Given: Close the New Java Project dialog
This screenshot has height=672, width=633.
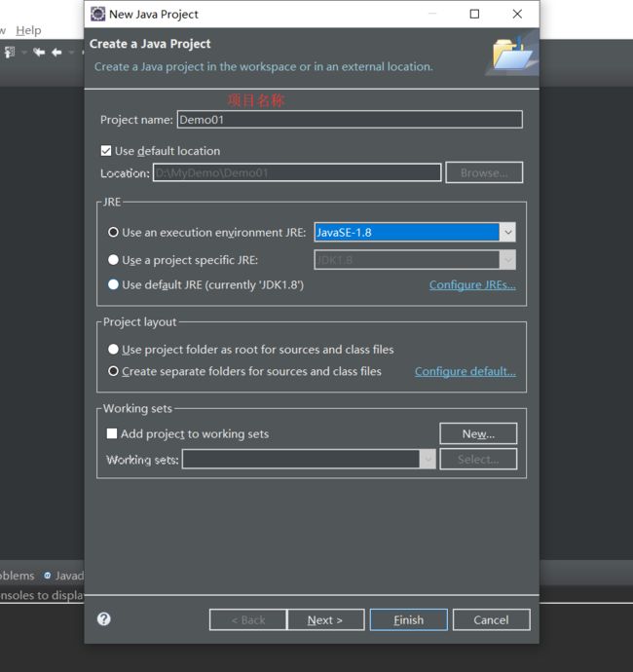Looking at the screenshot, I should [x=518, y=14].
